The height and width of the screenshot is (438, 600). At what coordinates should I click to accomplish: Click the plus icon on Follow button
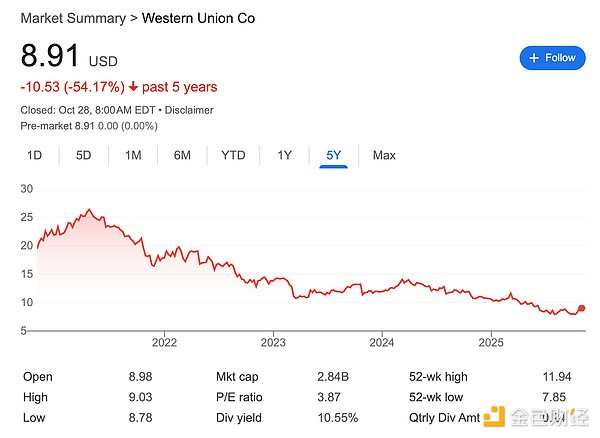(x=534, y=58)
